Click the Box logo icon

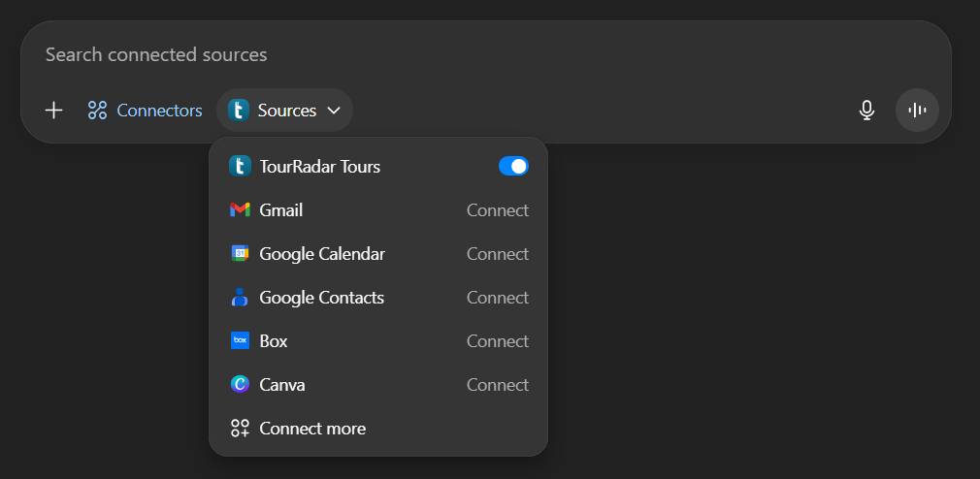point(240,341)
